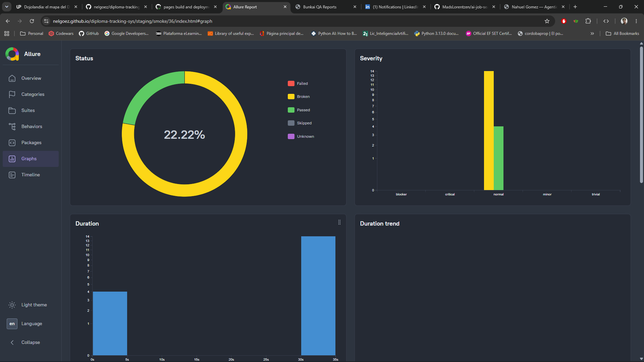Open Packages code icon in sidebar
Viewport: 644px width, 362px height.
click(x=12, y=142)
